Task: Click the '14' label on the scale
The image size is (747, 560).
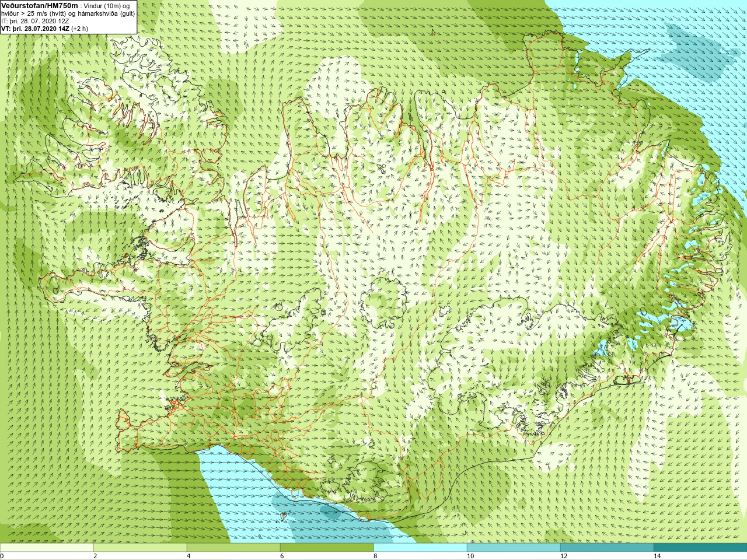Action: (x=657, y=556)
